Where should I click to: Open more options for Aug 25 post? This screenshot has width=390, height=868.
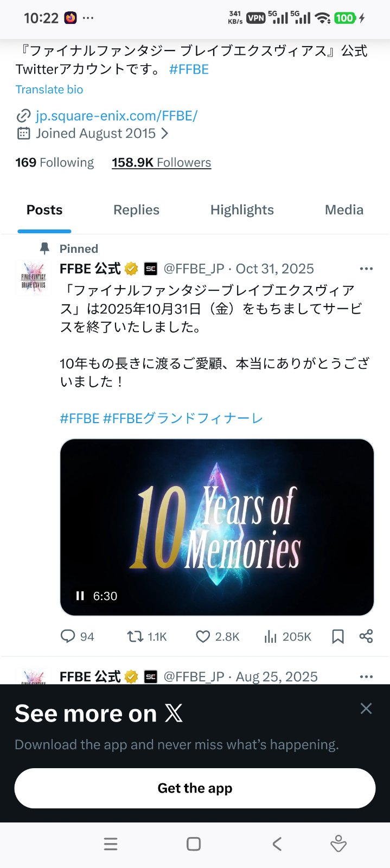click(x=367, y=676)
